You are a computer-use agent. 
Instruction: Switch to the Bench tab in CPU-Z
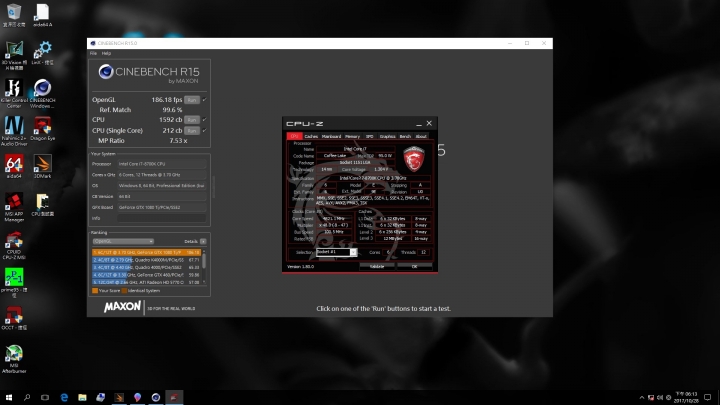(405, 136)
